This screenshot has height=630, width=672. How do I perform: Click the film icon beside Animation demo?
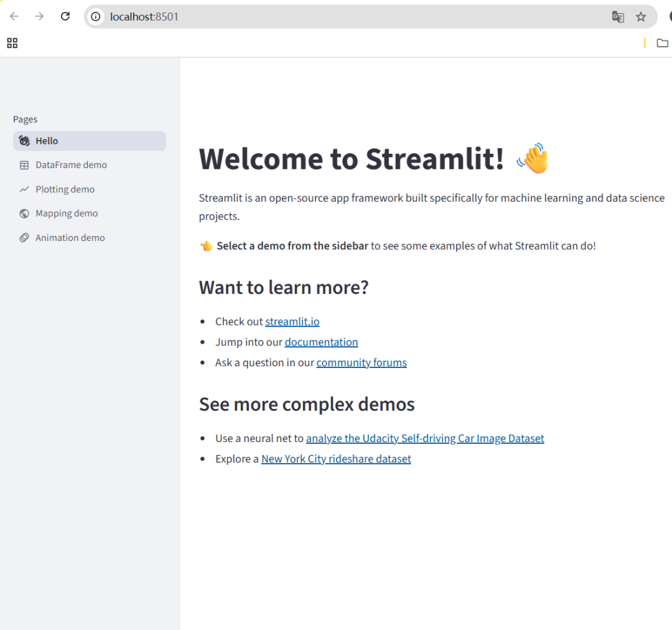coord(24,237)
